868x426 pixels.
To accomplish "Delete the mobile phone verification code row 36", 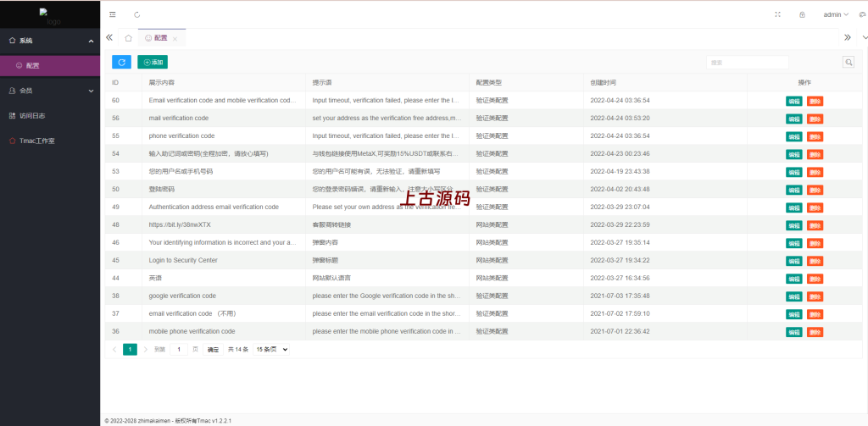I will (815, 332).
